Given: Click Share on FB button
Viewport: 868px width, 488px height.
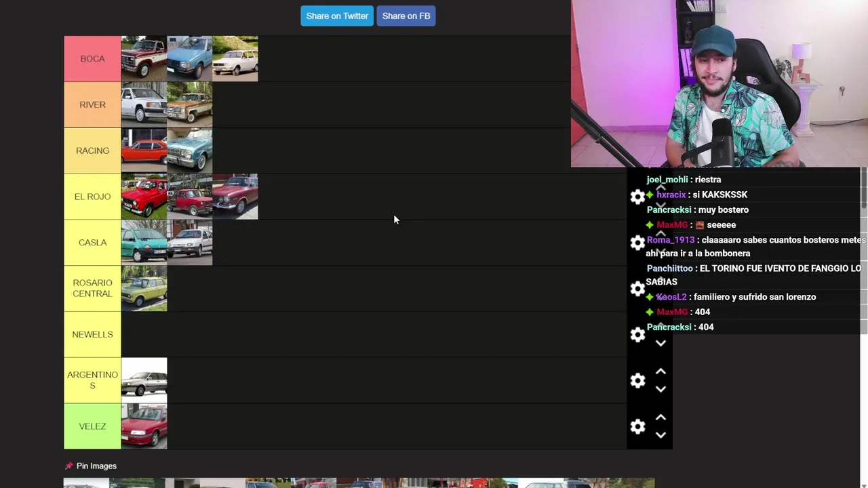Looking at the screenshot, I should point(406,16).
